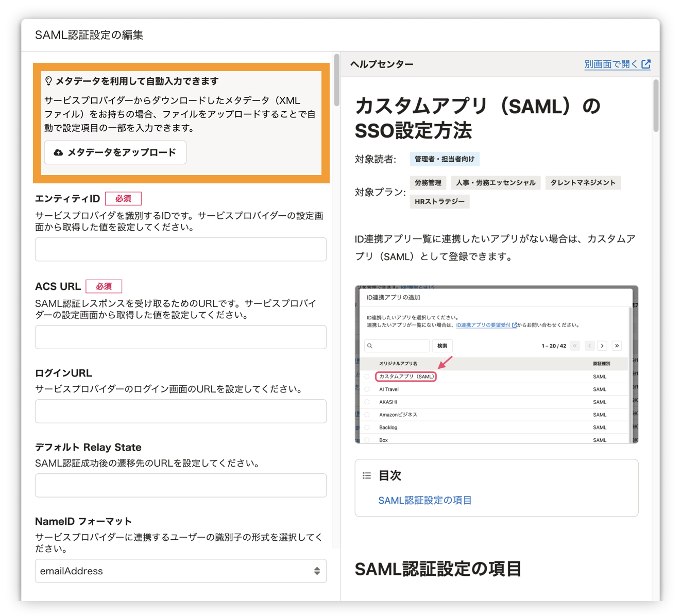Click the 検索 search button
The width and height of the screenshot is (681, 616).
[442, 346]
